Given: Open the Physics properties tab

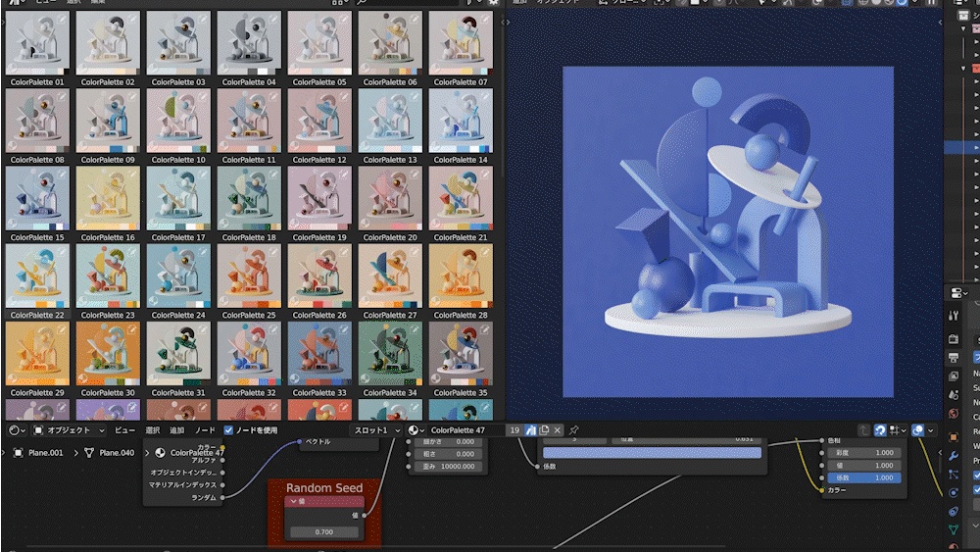Looking at the screenshot, I should [954, 493].
